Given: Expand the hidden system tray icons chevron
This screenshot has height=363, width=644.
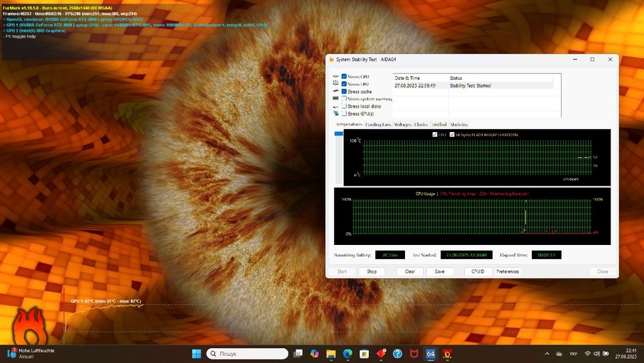Looking at the screenshot, I should click(547, 354).
